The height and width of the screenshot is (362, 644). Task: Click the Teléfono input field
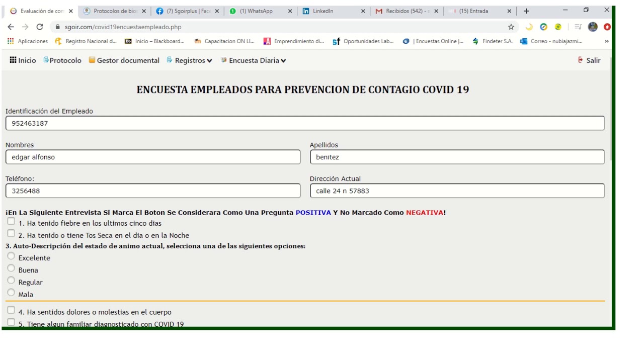click(153, 191)
